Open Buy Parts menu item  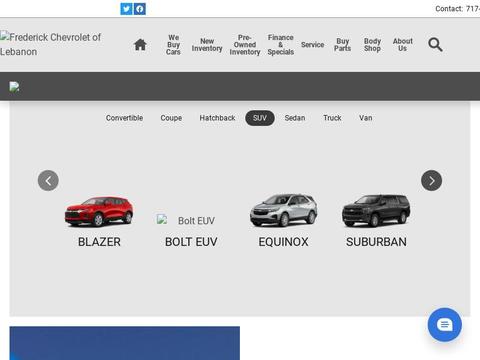(x=343, y=45)
